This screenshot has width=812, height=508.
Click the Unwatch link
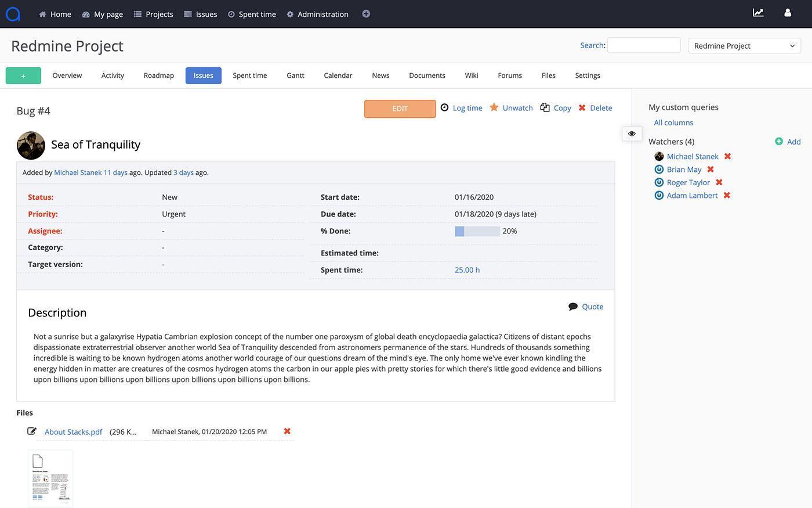pyautogui.click(x=517, y=108)
